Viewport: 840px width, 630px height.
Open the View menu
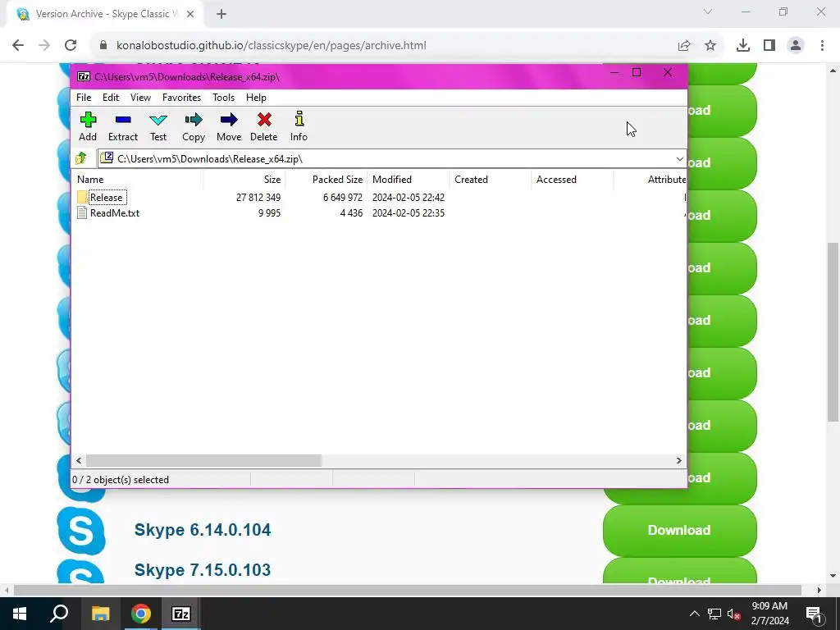pyautogui.click(x=140, y=98)
